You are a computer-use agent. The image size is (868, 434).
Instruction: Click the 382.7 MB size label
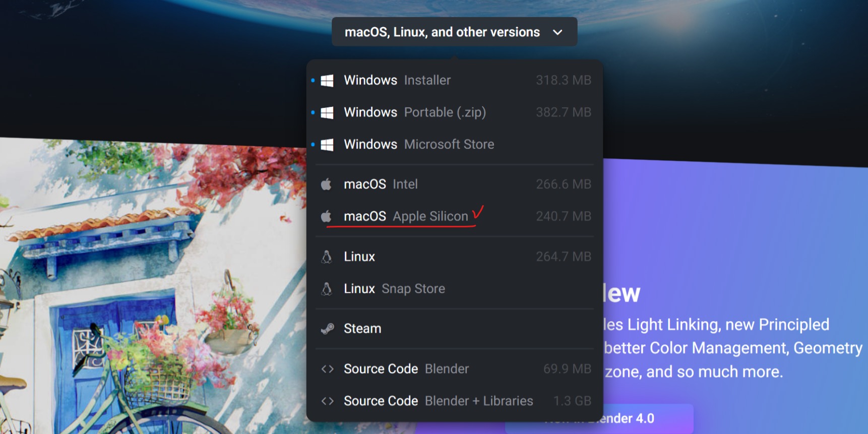[564, 112]
